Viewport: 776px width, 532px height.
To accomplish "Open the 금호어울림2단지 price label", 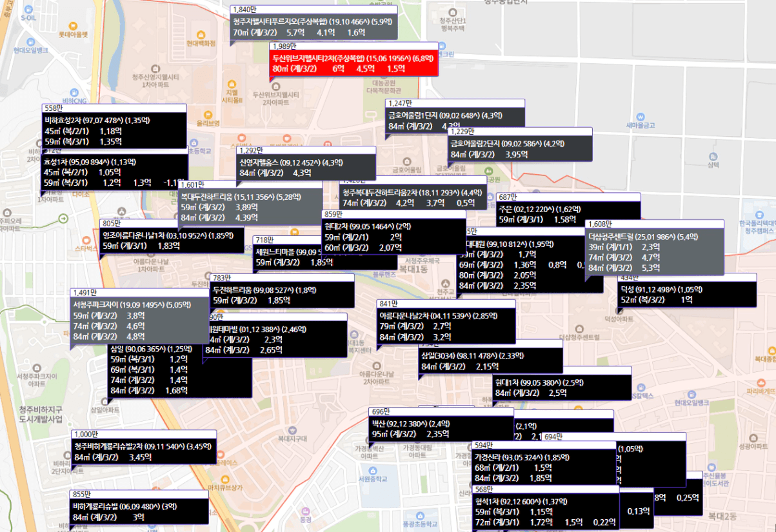I will tap(519, 145).
